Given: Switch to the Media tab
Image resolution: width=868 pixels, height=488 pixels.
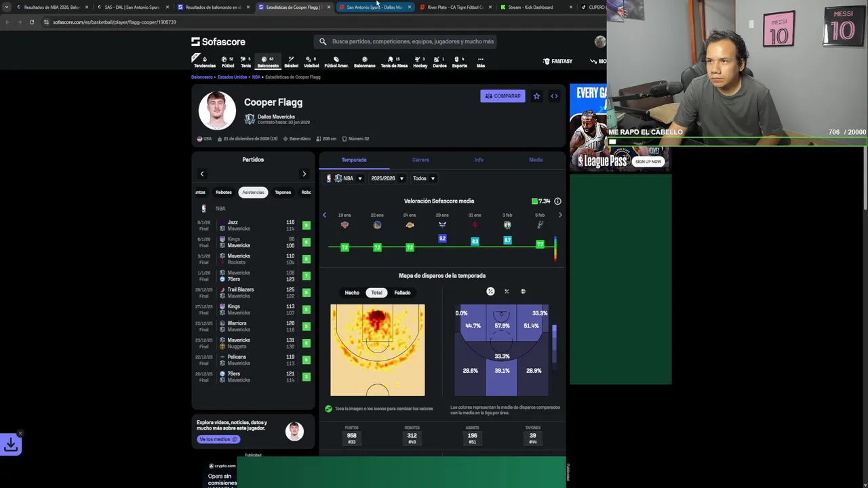Looking at the screenshot, I should click(536, 160).
